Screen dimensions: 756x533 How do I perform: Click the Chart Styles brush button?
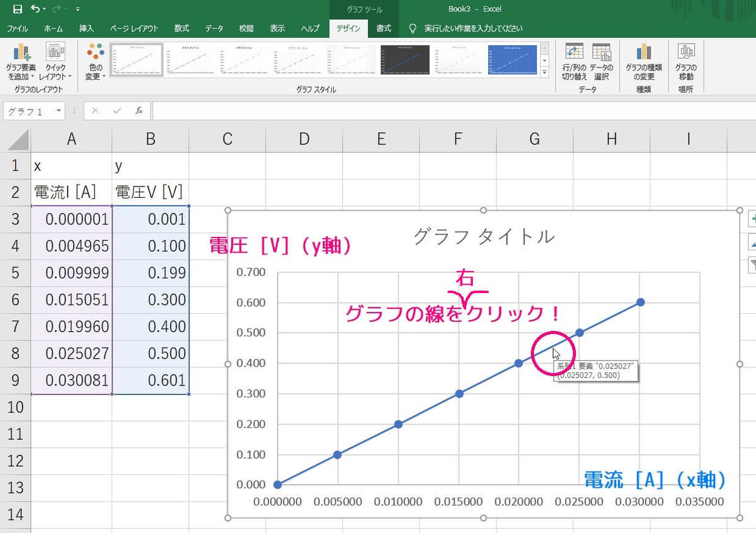point(752,242)
